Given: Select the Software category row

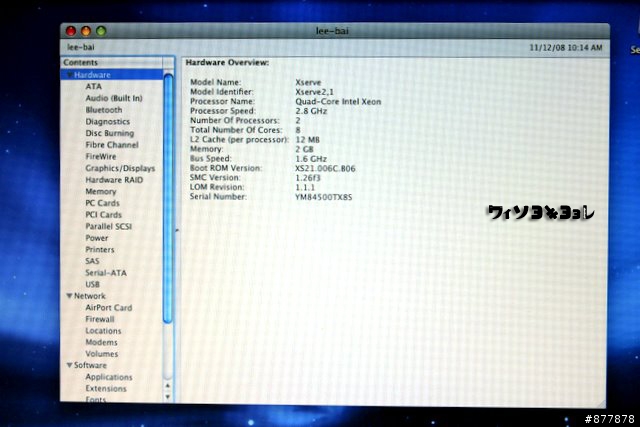Looking at the screenshot, I should 111,365.
